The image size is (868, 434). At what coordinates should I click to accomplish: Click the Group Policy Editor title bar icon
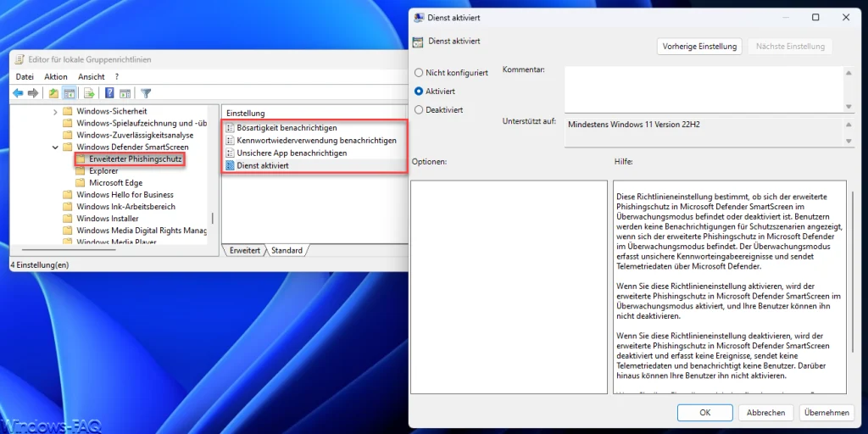point(20,59)
